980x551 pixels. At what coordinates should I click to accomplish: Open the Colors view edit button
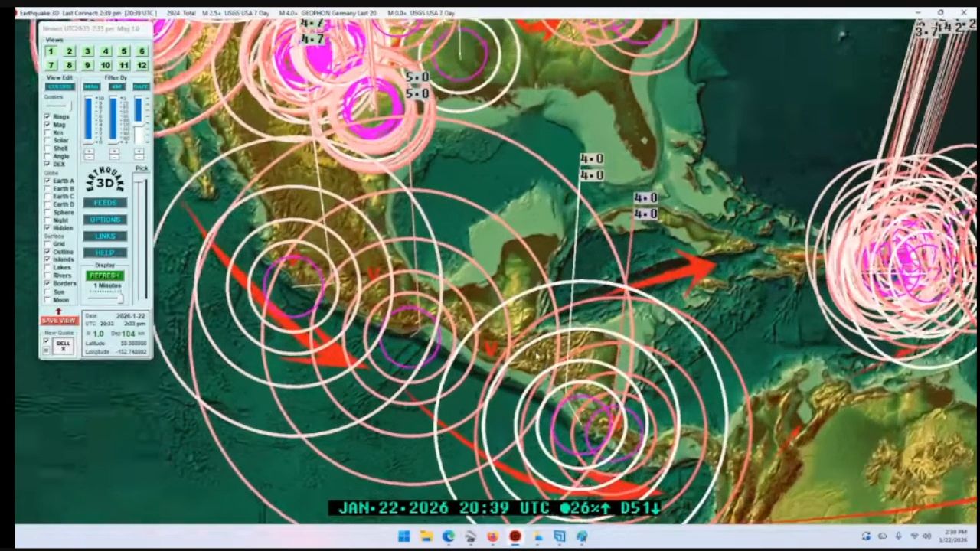[60, 86]
